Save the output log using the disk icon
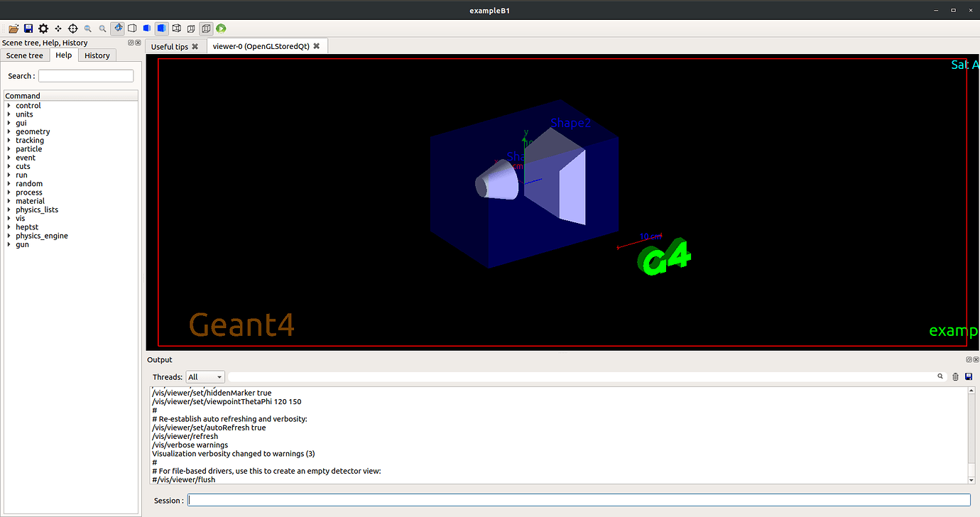Image resolution: width=980 pixels, height=517 pixels. (x=968, y=376)
